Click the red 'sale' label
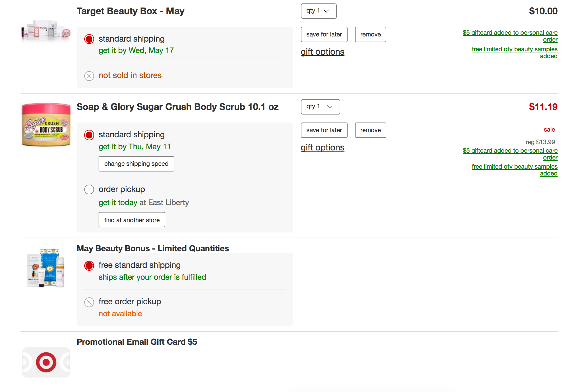The width and height of the screenshot is (563, 392). (x=549, y=130)
